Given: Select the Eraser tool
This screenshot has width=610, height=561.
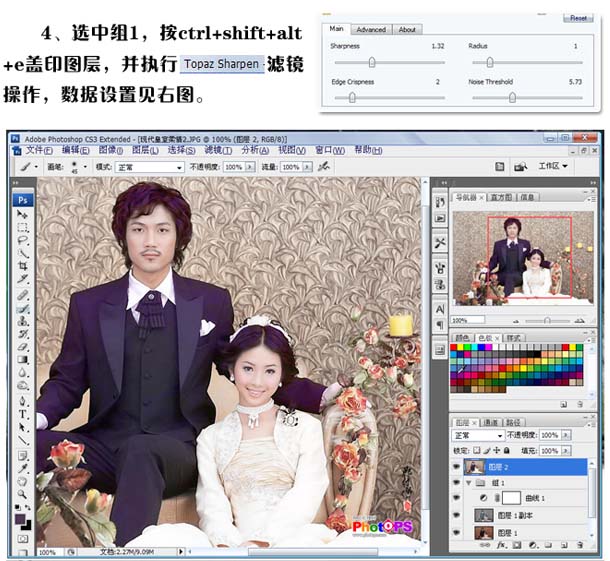Looking at the screenshot, I should 22,347.
